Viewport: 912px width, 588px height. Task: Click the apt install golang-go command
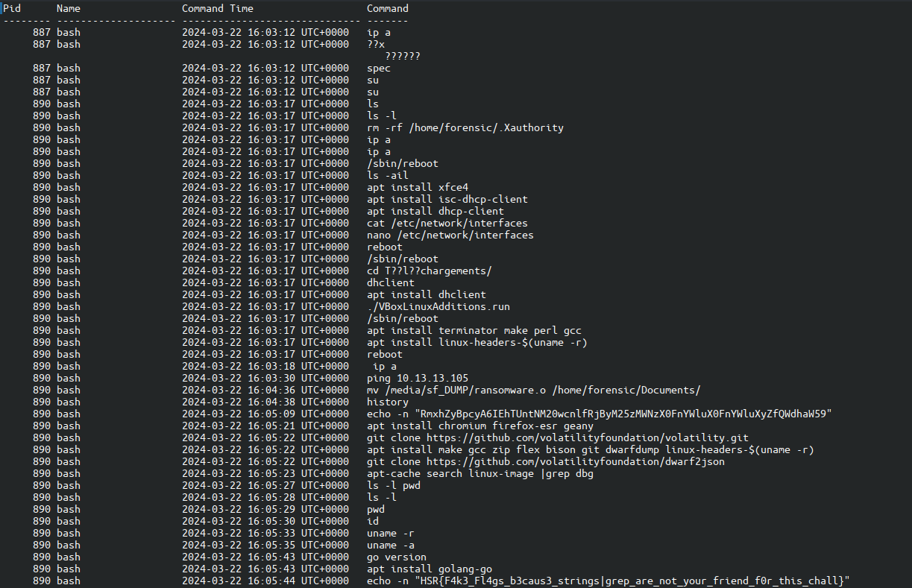click(x=430, y=569)
